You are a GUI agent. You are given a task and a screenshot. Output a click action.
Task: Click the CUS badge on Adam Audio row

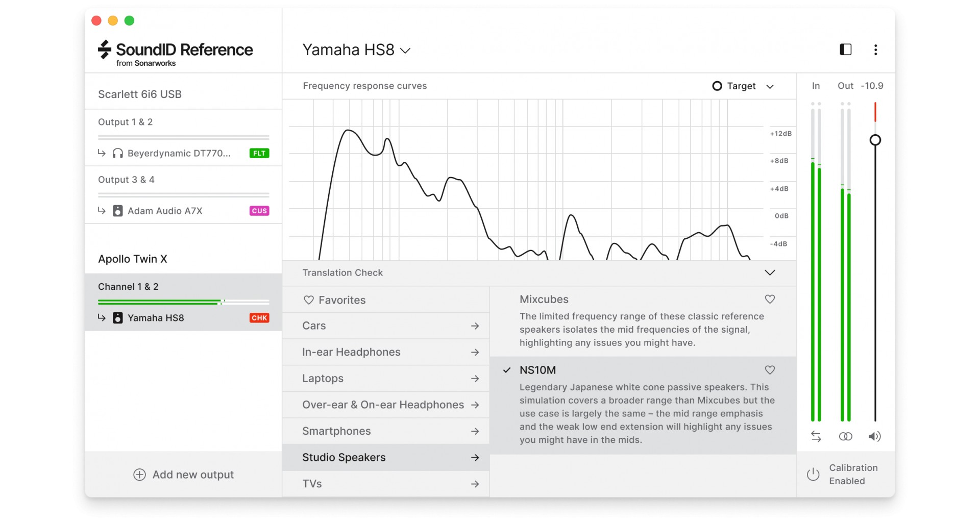coord(259,211)
